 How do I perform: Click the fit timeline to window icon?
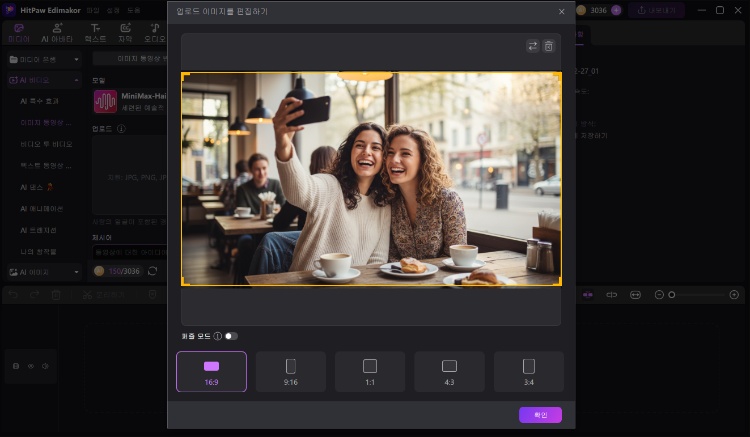[635, 295]
